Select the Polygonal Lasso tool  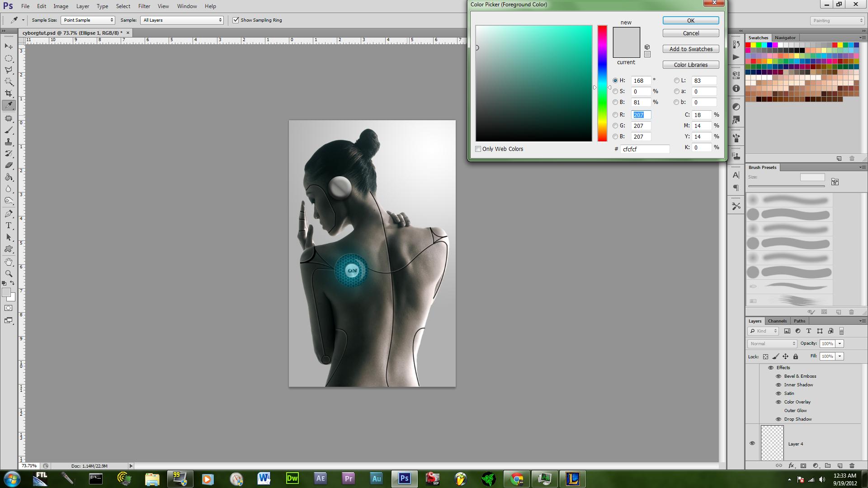point(9,70)
